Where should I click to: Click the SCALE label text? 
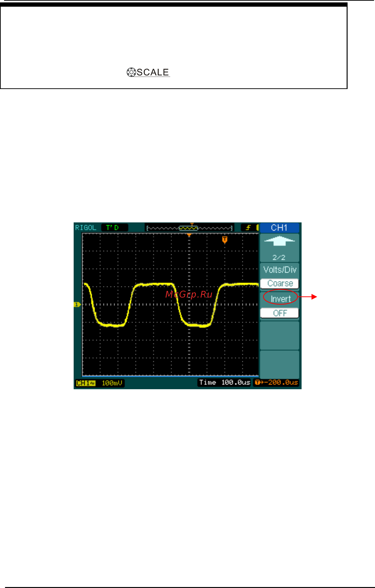(x=153, y=72)
